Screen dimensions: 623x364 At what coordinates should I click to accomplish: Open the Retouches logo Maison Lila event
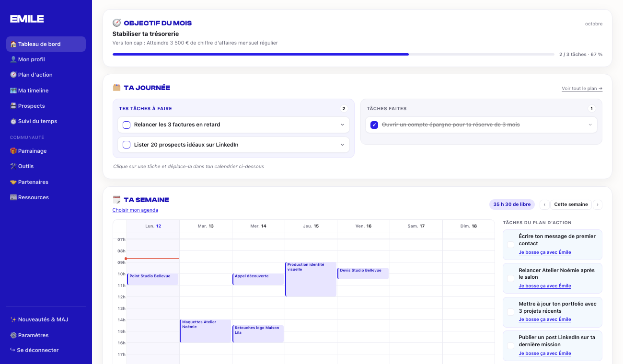coord(258,334)
